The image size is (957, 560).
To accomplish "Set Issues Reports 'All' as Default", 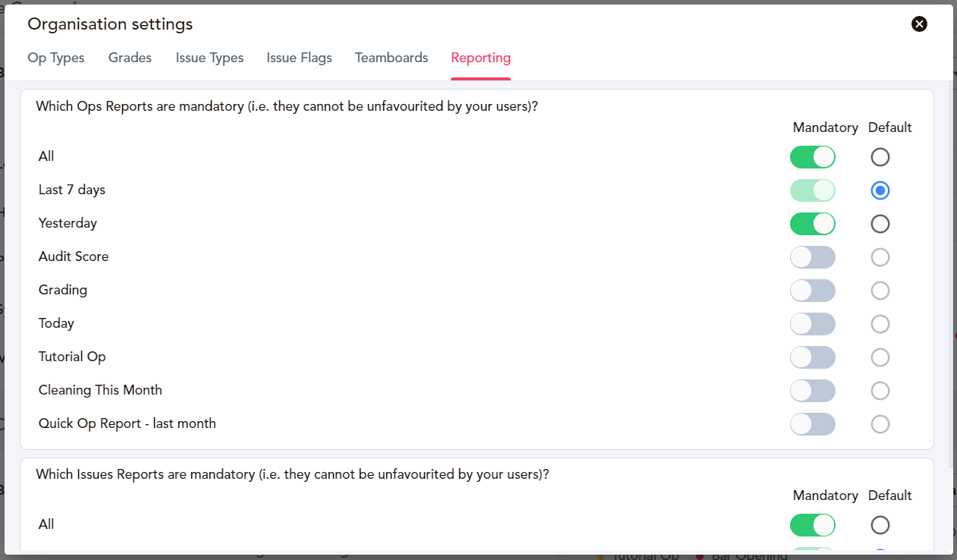I will pyautogui.click(x=880, y=525).
